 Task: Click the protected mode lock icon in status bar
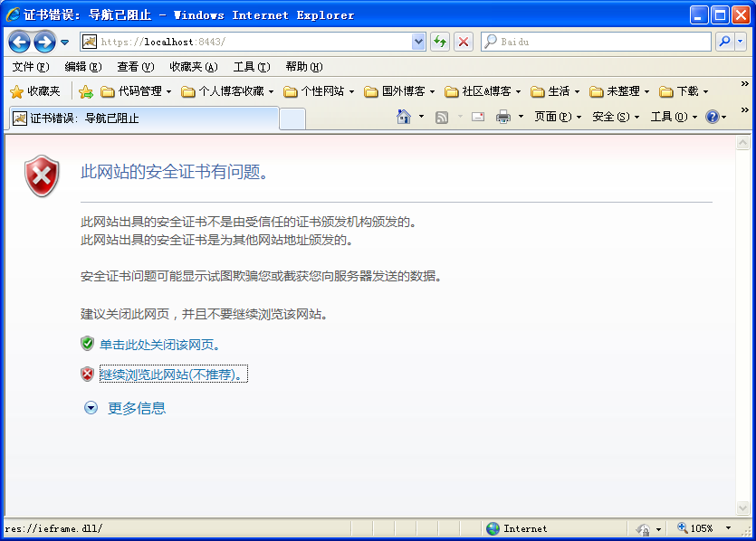(x=643, y=529)
